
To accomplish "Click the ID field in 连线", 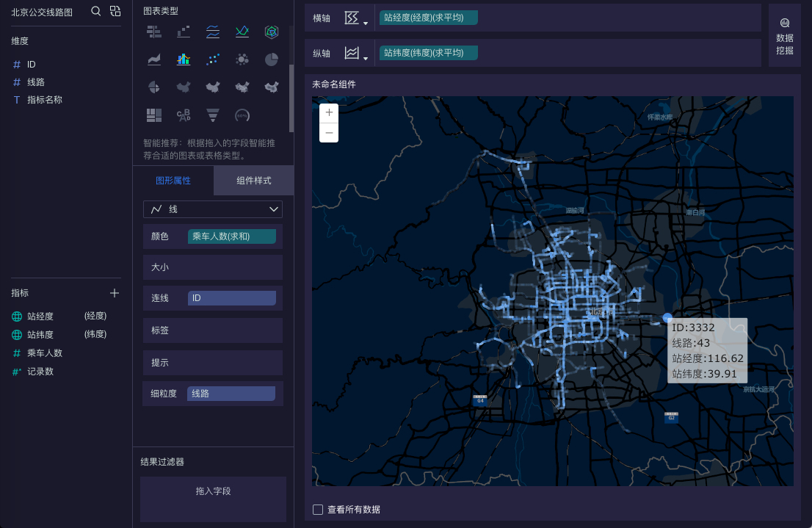I will pos(231,298).
